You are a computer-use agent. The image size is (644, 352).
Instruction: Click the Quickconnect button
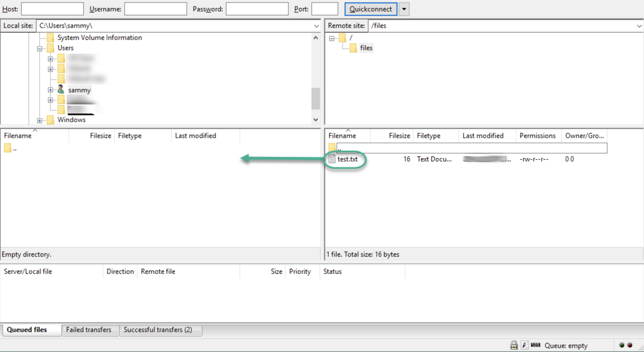pyautogui.click(x=371, y=9)
